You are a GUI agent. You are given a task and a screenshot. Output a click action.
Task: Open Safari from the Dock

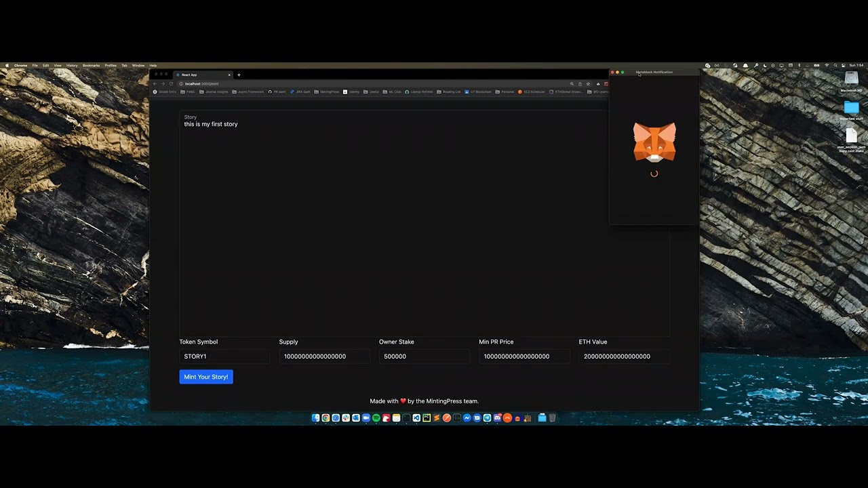[336, 418]
